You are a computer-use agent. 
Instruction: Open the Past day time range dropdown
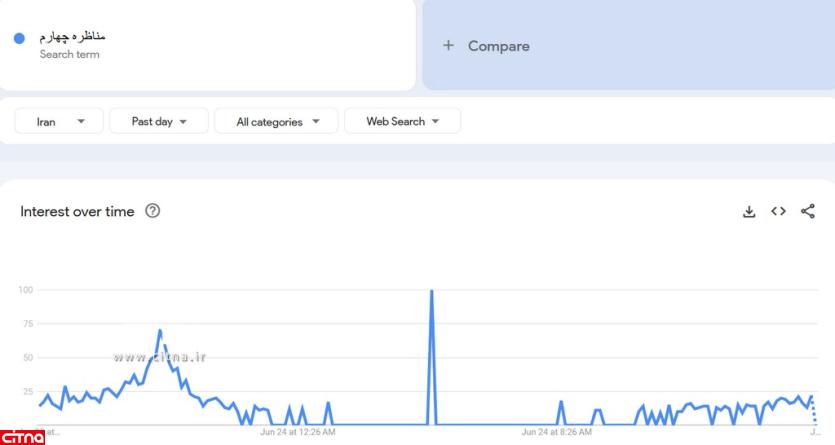point(159,122)
